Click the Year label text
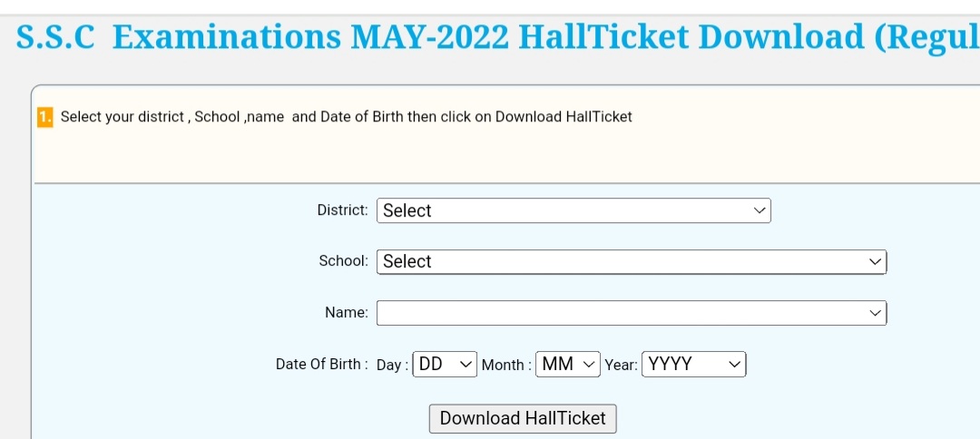Viewport: 980px width, 439px height. 621,365
